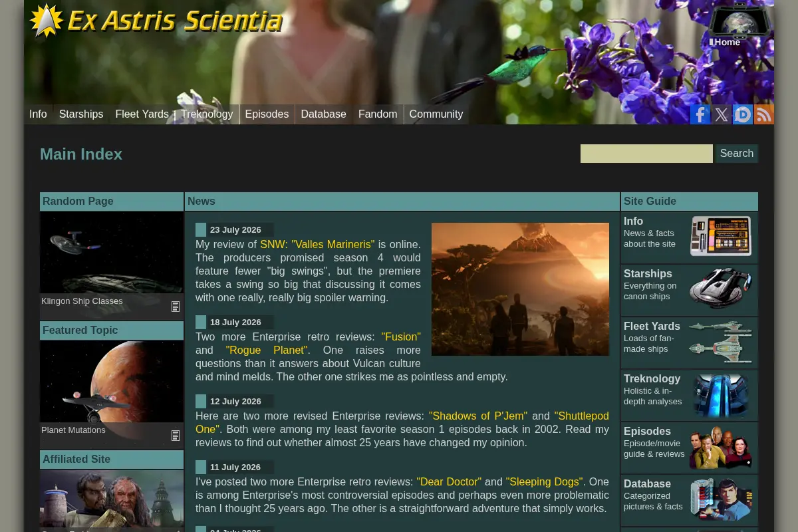The height and width of the screenshot is (532, 798).
Task: Click the Ex Astris Scientia site title
Action: pyautogui.click(x=174, y=21)
